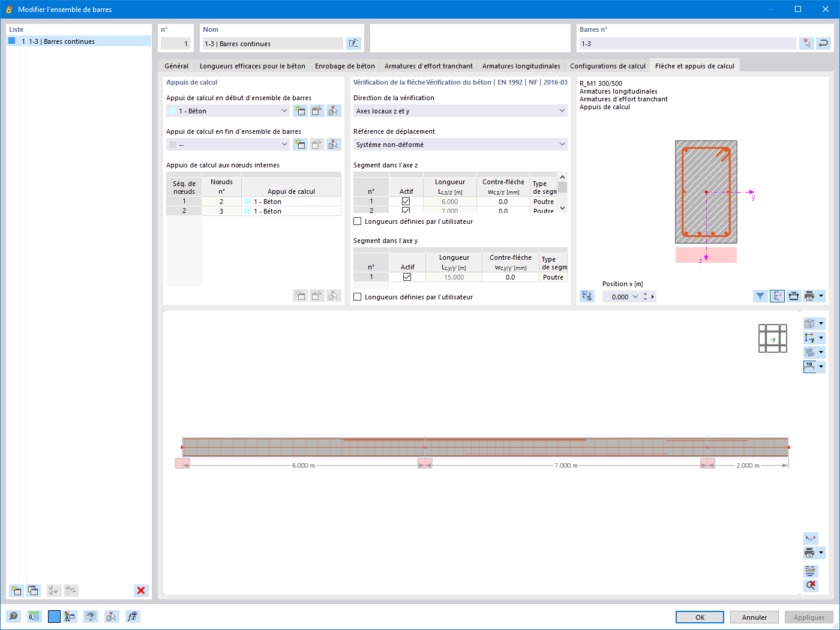Click the select bars in graphic icon

(x=807, y=43)
